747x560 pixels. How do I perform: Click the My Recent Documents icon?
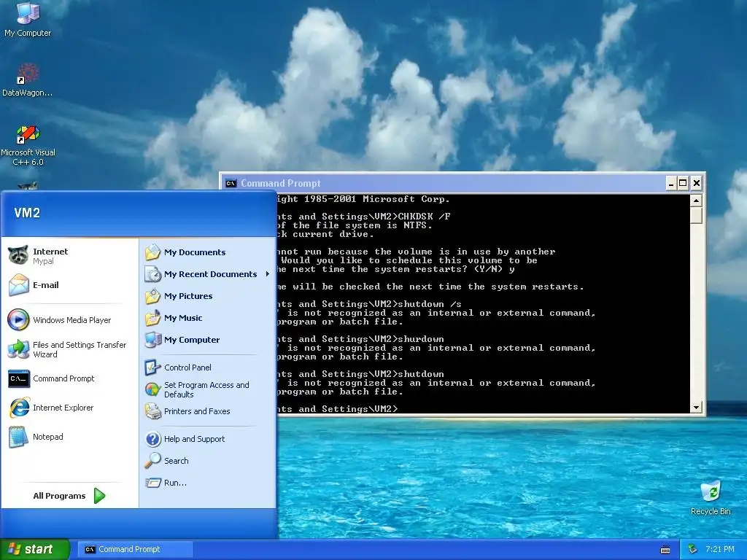point(152,274)
